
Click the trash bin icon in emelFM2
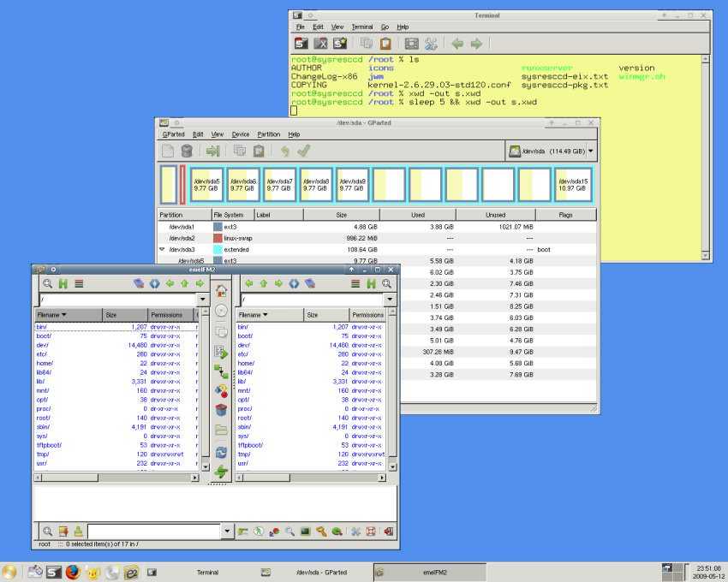point(221,410)
